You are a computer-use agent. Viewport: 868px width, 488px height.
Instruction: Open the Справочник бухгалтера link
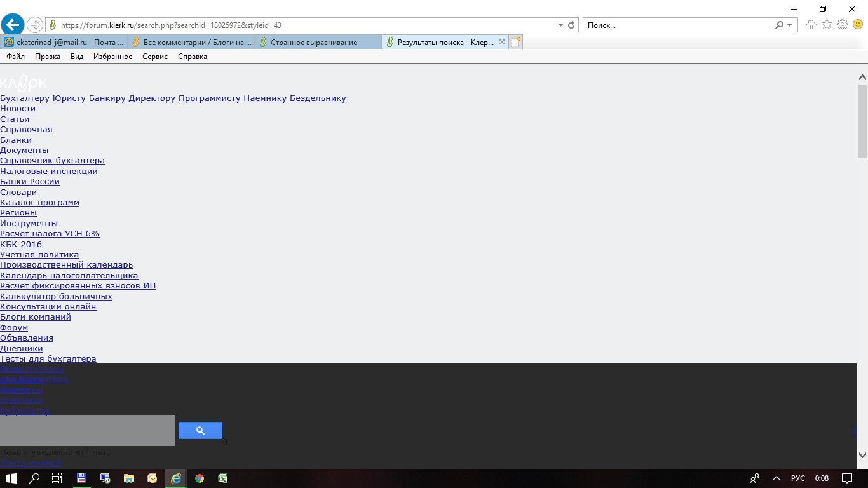point(52,161)
